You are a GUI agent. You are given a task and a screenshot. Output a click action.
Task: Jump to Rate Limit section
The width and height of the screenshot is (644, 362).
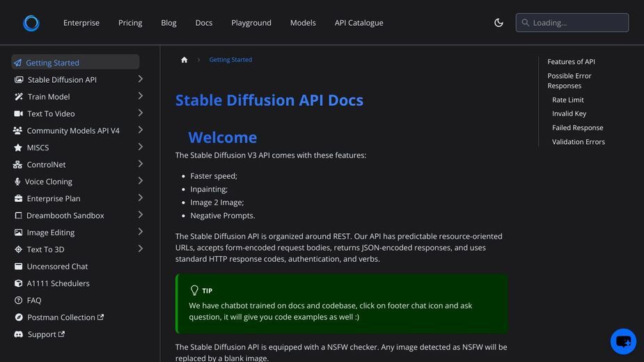(x=567, y=100)
